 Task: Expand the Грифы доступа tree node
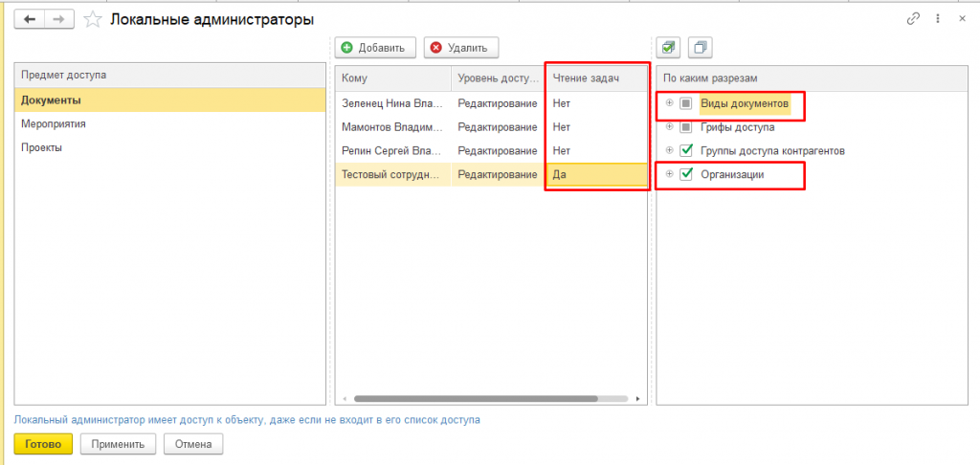670,127
